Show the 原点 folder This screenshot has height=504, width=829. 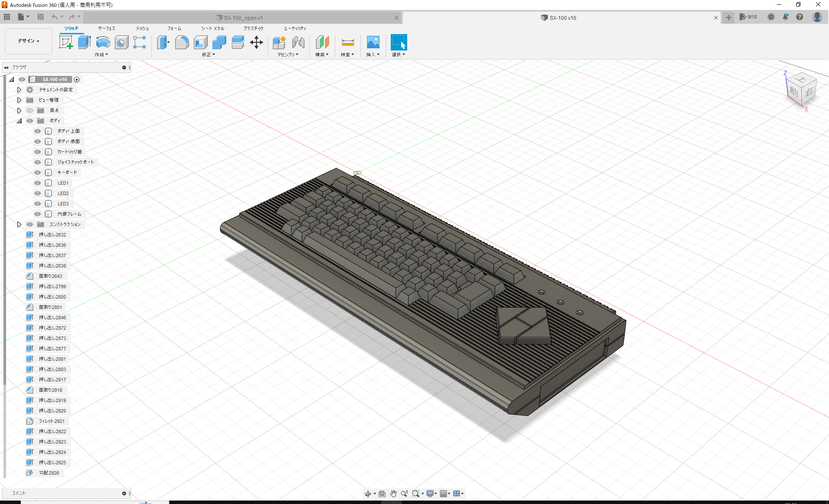tap(29, 110)
